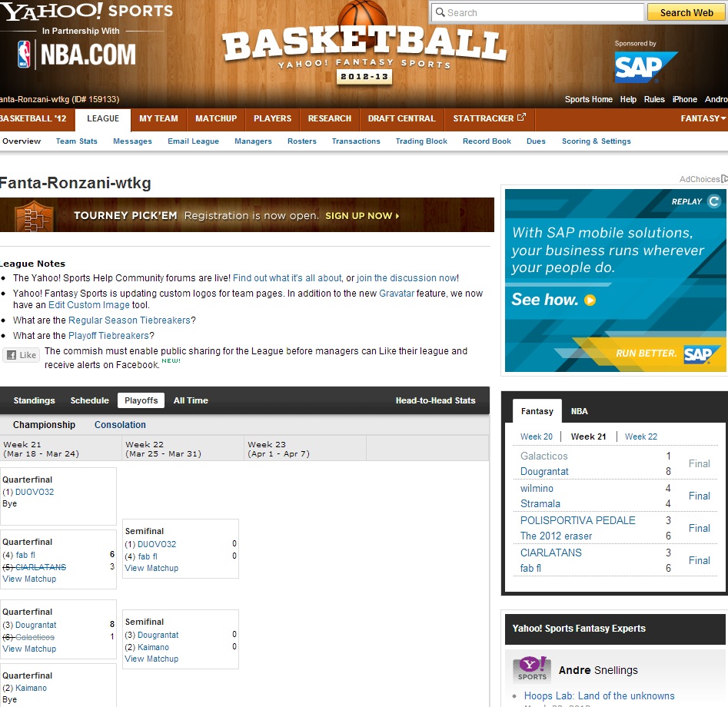Open the Consolation bracket tab
This screenshot has height=707, width=728.
pos(120,425)
